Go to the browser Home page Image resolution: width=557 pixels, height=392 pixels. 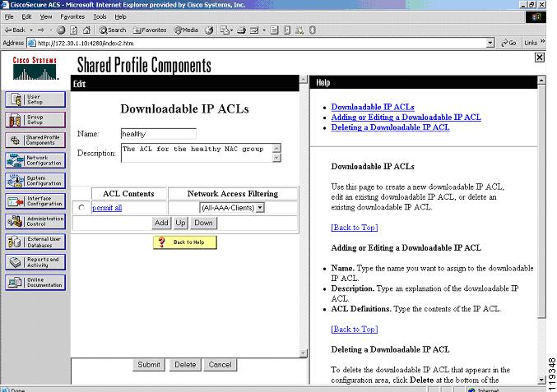click(x=86, y=30)
